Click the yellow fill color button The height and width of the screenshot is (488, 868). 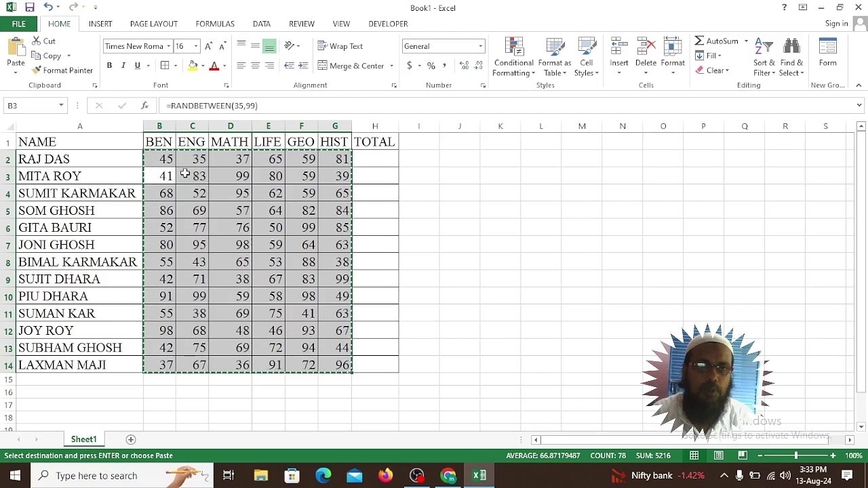(x=193, y=66)
